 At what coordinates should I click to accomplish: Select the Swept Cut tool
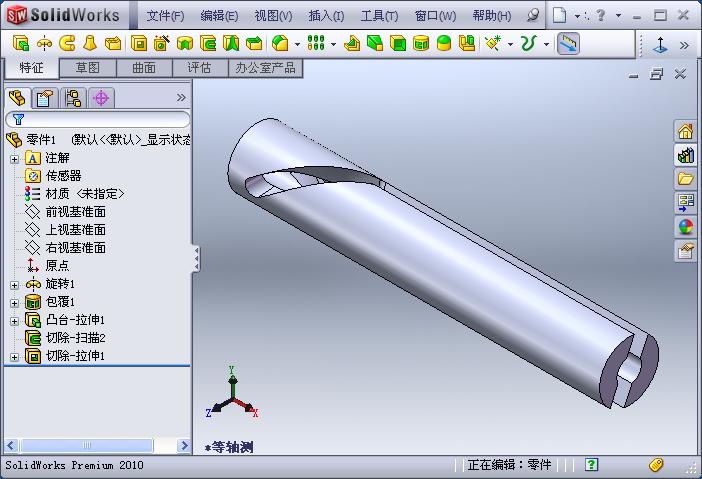(208, 43)
